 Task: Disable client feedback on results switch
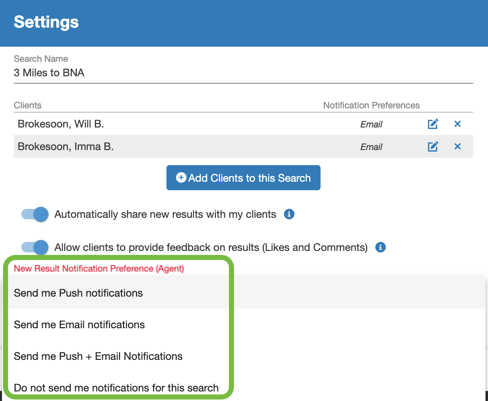pos(35,247)
